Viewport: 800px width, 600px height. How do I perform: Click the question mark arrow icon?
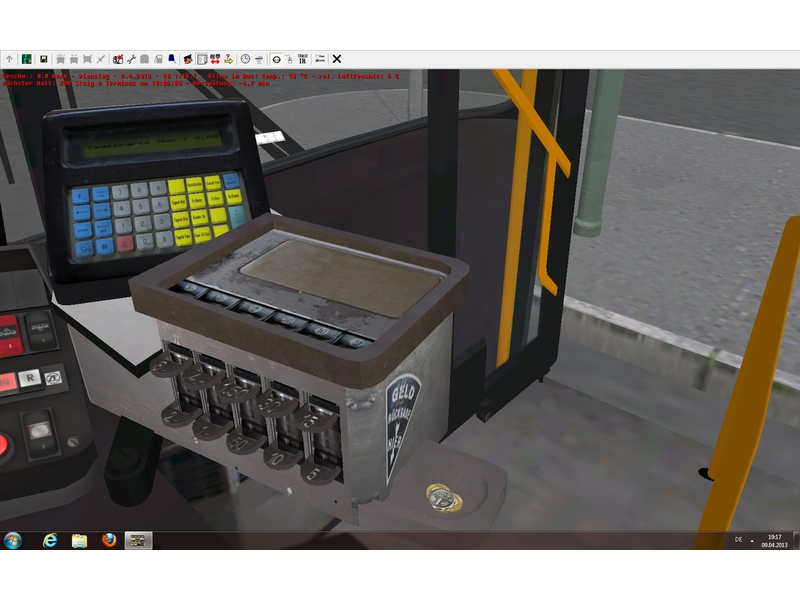tap(229, 59)
